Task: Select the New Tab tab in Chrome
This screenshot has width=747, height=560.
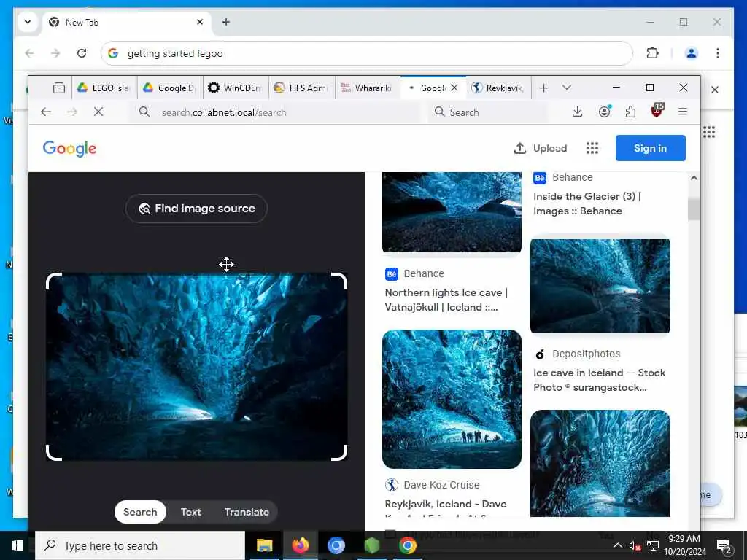Action: click(127, 23)
